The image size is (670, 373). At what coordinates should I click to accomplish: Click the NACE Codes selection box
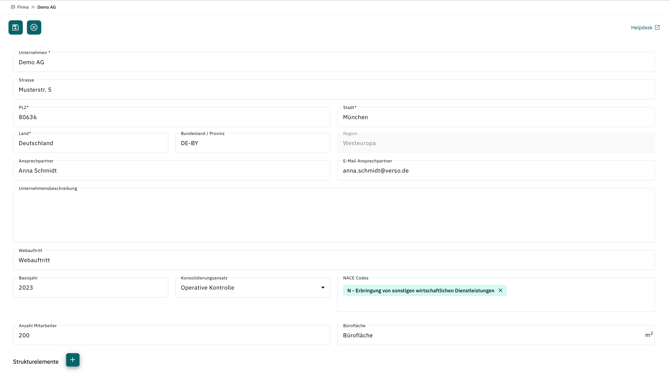click(x=496, y=295)
